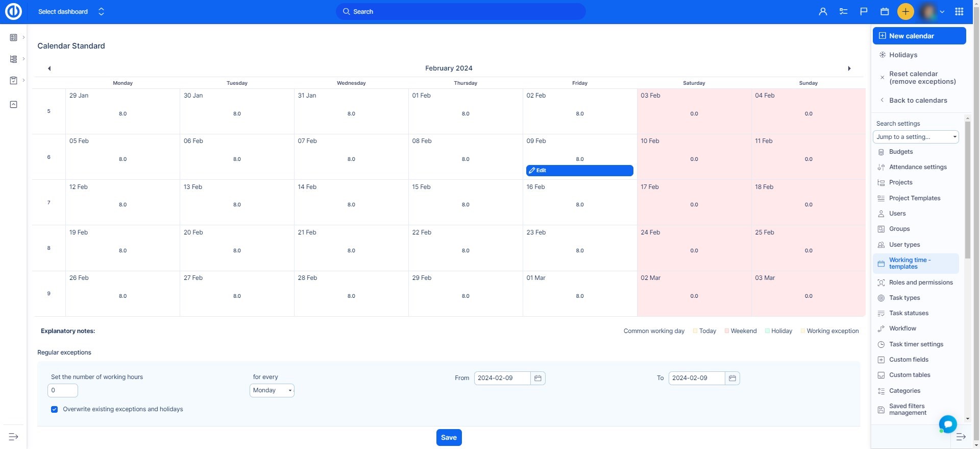Click the Back to calendars link
Viewport: 980px width, 449px height.
(917, 101)
